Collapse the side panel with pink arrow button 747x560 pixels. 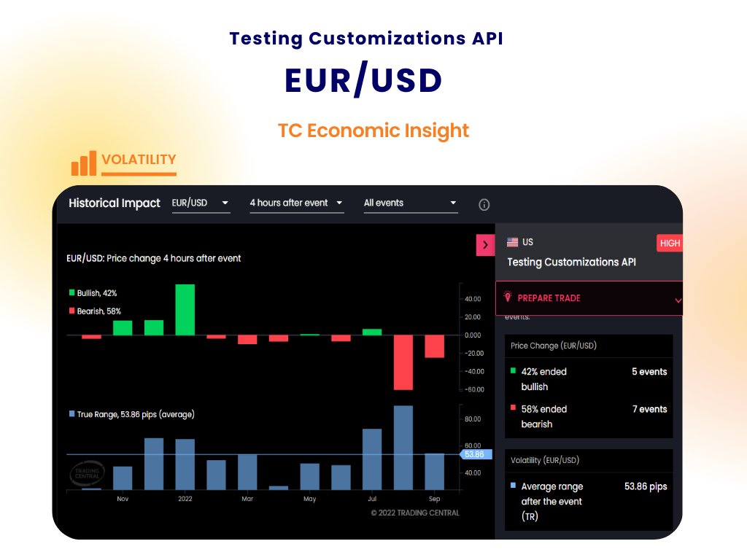485,245
